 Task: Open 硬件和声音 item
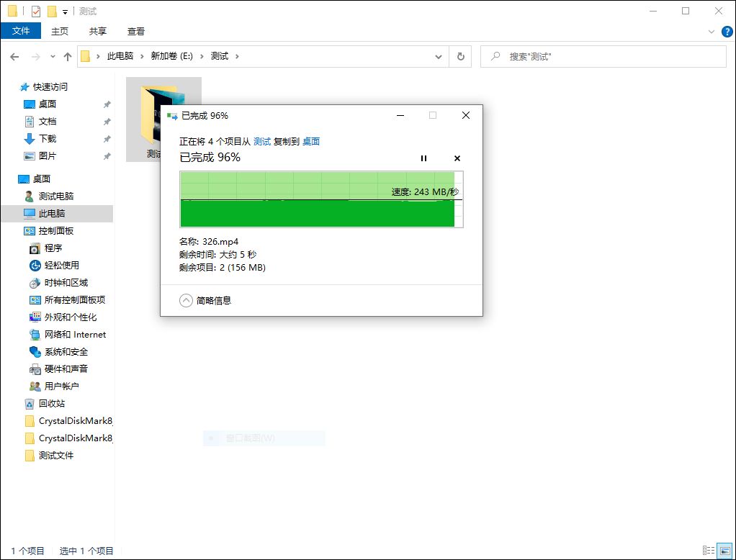(66, 369)
